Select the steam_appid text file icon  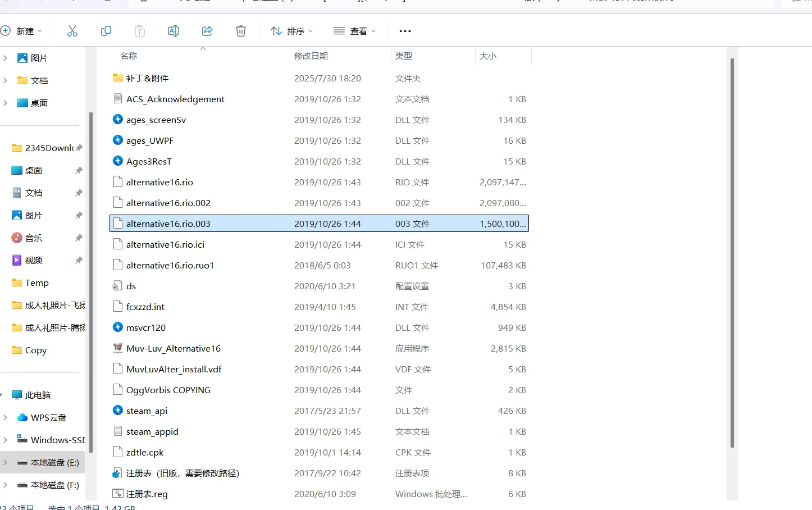click(x=118, y=431)
